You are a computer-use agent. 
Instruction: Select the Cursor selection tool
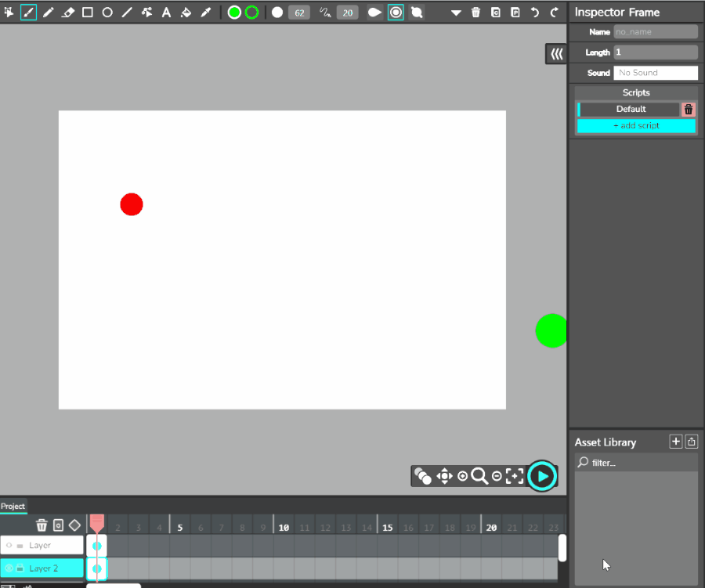click(x=9, y=13)
